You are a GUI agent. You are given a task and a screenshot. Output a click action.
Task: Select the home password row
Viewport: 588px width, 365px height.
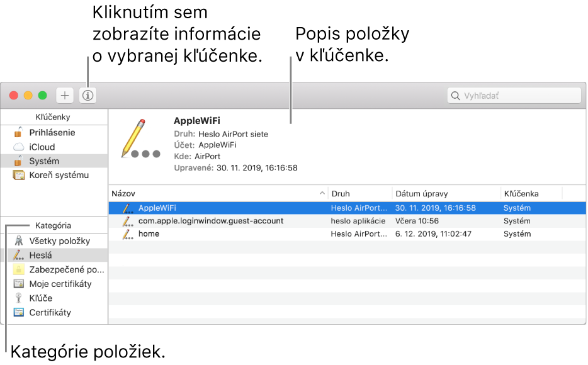[x=348, y=234]
